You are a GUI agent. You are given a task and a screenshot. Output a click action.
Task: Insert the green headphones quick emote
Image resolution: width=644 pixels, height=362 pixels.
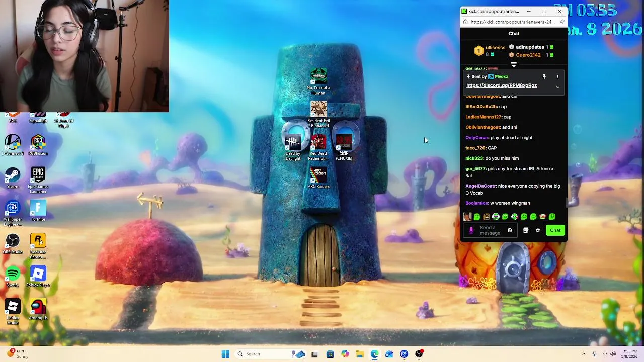point(496,217)
